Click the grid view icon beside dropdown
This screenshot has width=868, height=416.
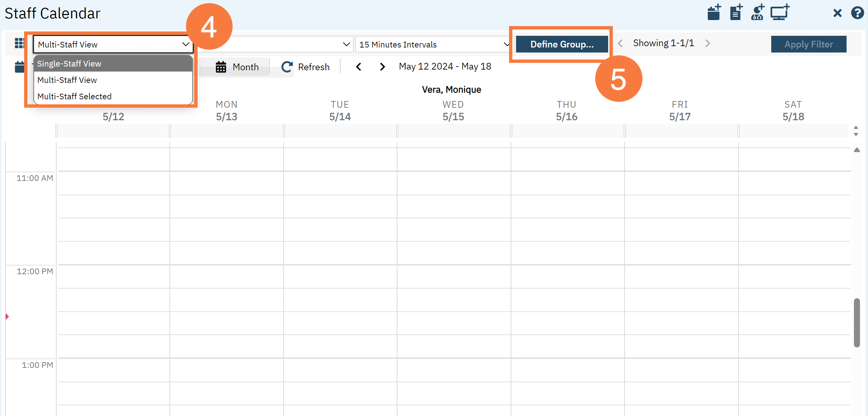pyautogui.click(x=19, y=43)
